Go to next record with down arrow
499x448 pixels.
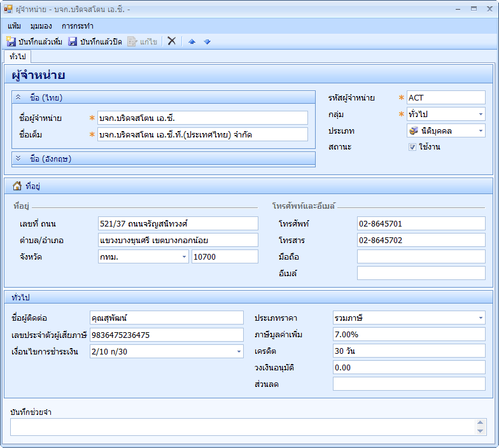(x=207, y=42)
